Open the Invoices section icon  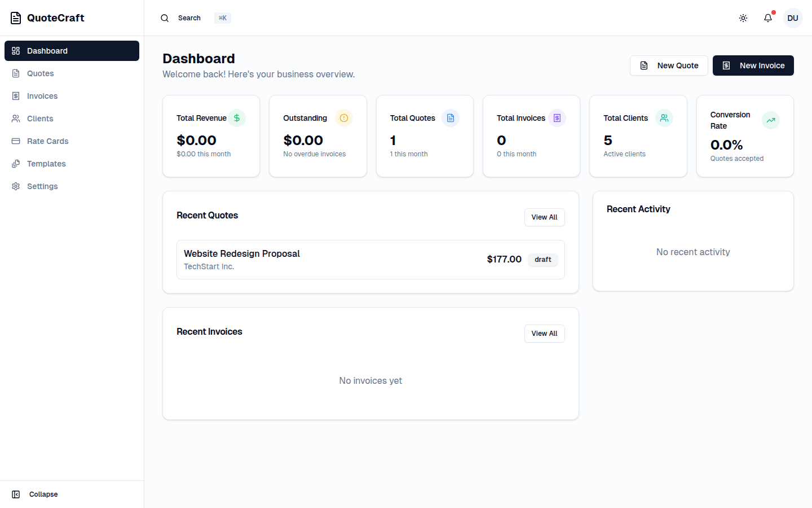[x=16, y=96]
